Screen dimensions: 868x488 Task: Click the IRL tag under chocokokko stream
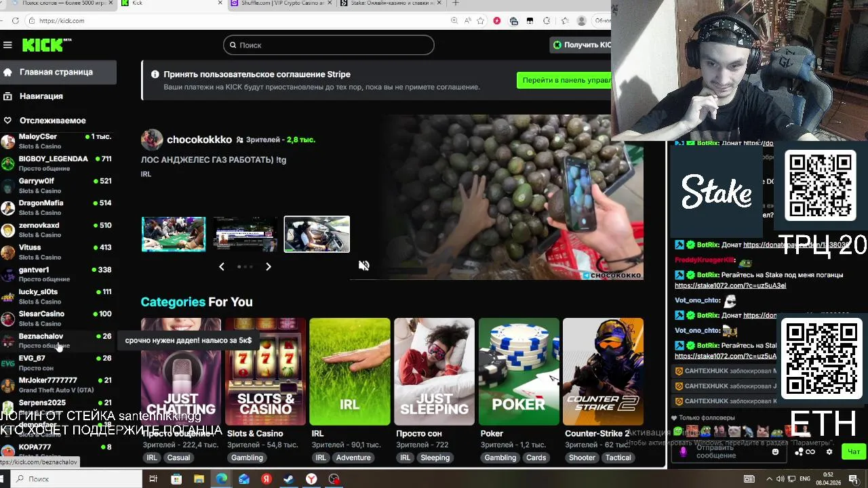tap(146, 174)
